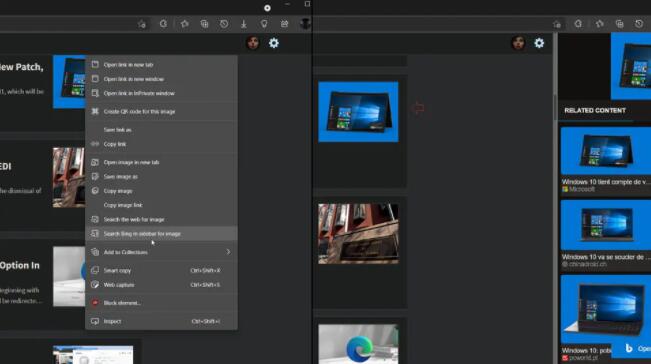Choose 'Open link in new window'
The height and width of the screenshot is (364, 651).
(x=162, y=79)
